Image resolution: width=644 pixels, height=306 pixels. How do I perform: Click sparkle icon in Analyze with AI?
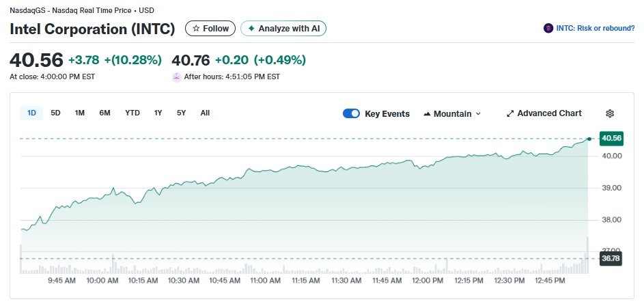(x=251, y=29)
